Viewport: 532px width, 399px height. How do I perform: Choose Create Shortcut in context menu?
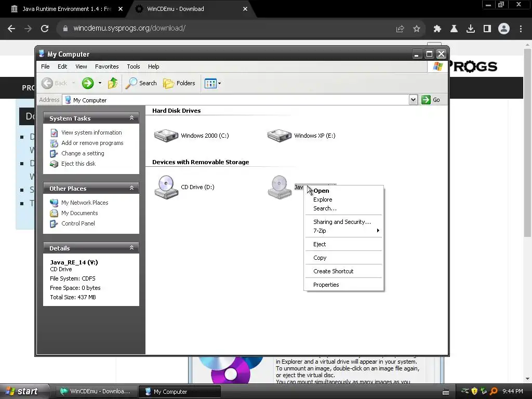[x=344, y=271]
